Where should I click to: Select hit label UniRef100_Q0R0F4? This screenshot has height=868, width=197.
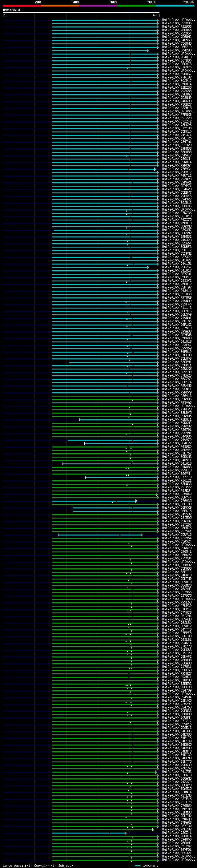(x=177, y=836)
